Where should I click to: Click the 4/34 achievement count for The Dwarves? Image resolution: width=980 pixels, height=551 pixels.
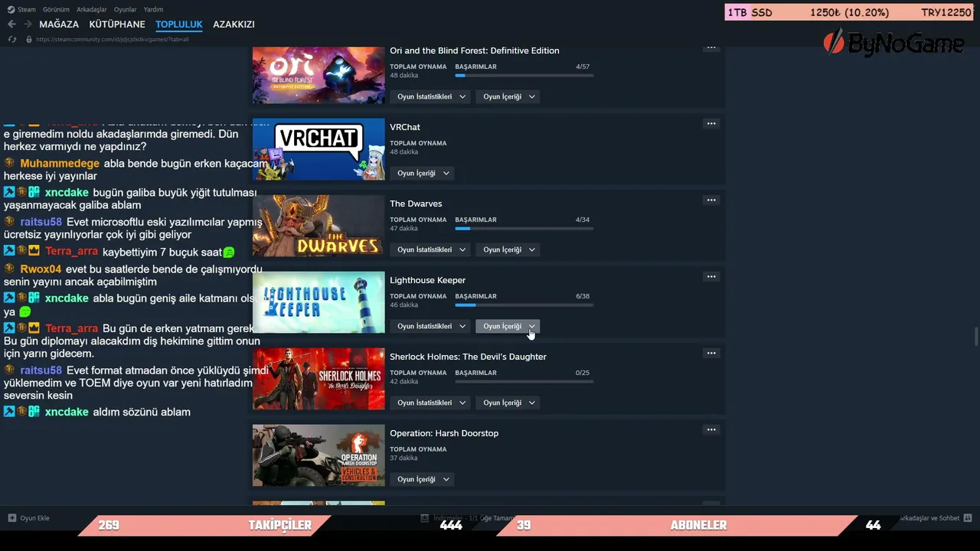point(583,220)
